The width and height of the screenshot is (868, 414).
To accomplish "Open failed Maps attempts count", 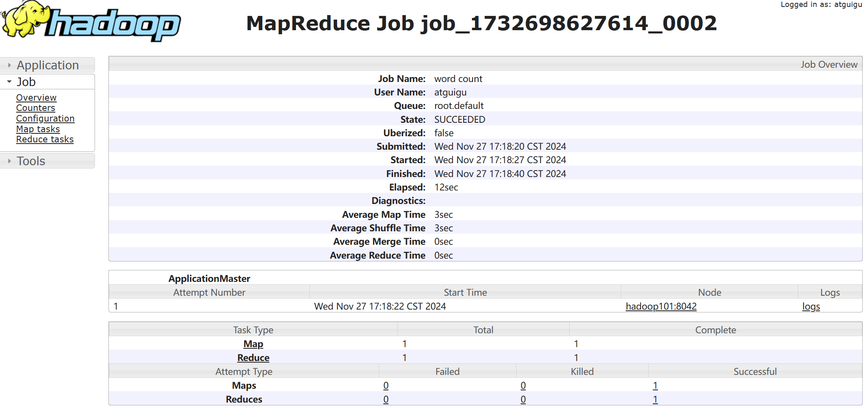I will tap(386, 385).
